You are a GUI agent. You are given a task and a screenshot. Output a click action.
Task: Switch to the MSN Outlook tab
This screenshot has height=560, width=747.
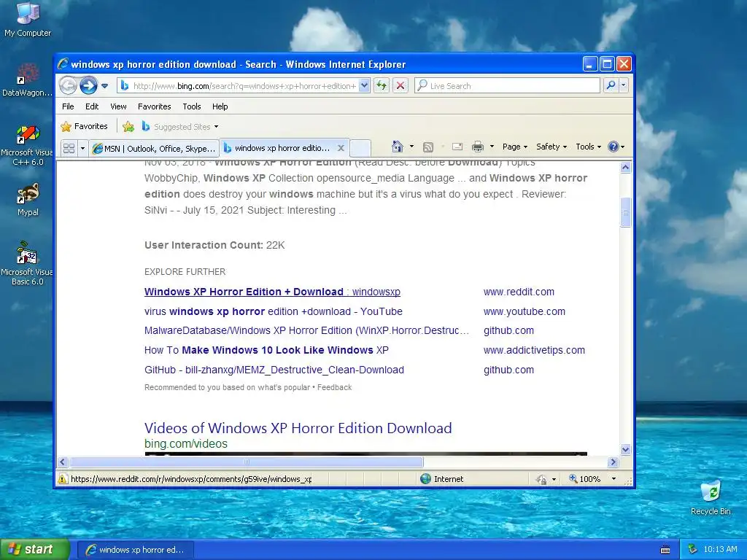coord(154,149)
